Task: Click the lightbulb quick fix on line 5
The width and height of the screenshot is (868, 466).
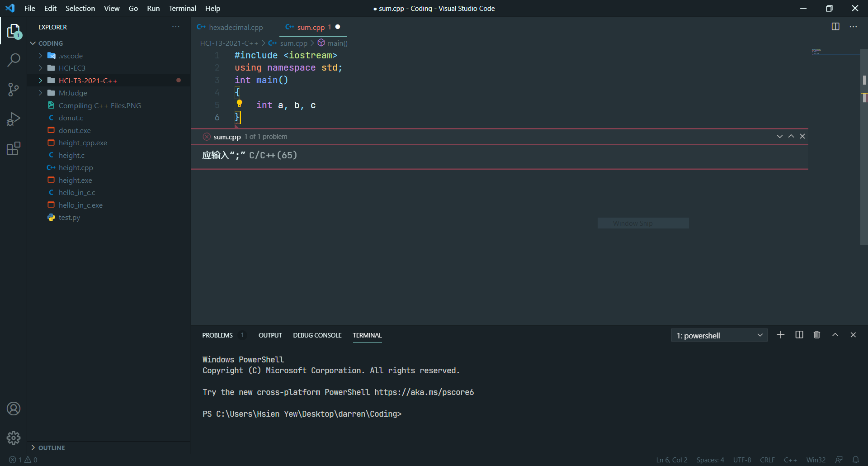Action: [239, 104]
